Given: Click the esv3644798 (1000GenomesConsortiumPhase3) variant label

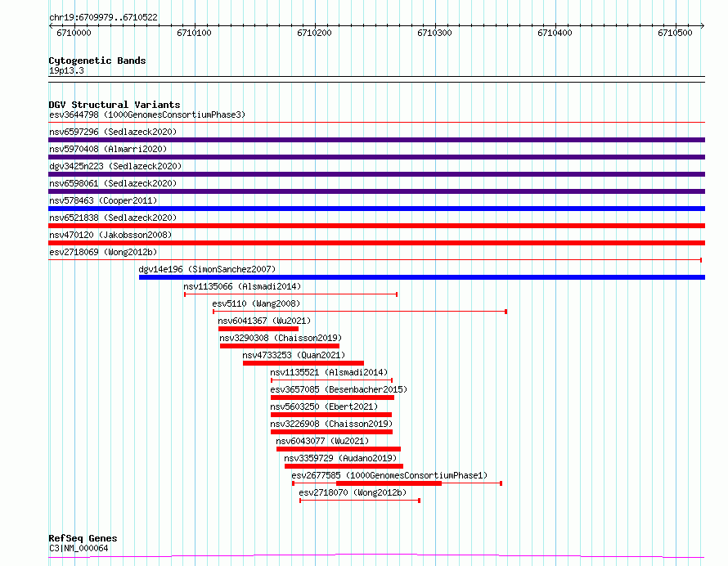Looking at the screenshot, I should coord(147,115).
